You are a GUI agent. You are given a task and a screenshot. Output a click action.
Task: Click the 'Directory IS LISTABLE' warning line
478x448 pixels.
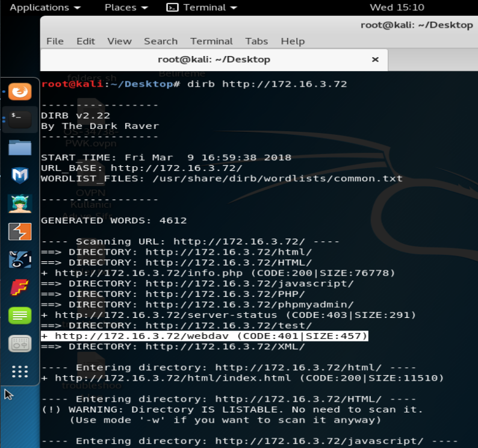tap(232, 409)
